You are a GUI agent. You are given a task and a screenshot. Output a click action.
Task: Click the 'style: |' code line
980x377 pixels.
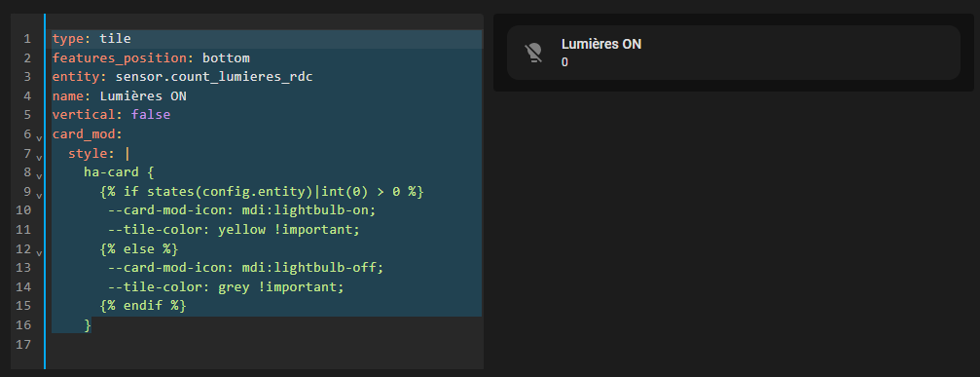[x=98, y=153]
